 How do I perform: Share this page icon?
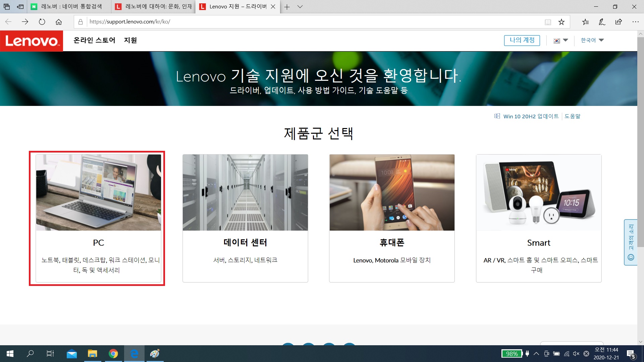(x=619, y=22)
